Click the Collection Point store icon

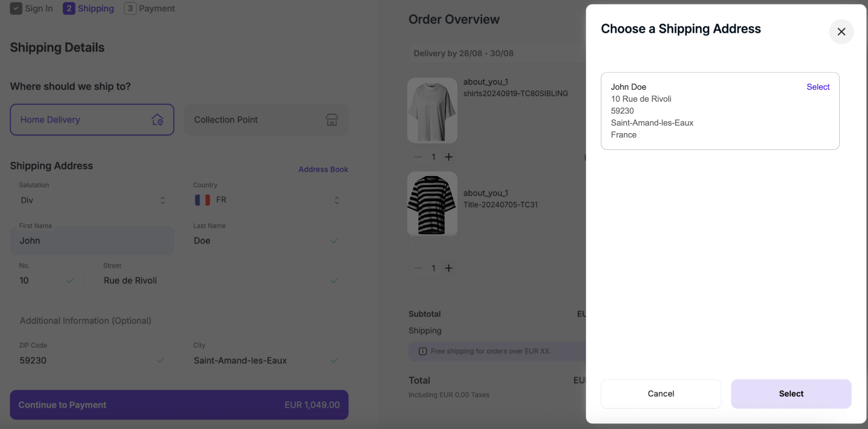(332, 120)
